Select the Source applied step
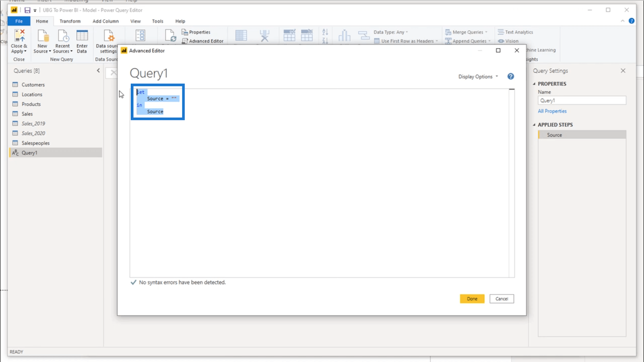The width and height of the screenshot is (644, 362). (x=582, y=135)
